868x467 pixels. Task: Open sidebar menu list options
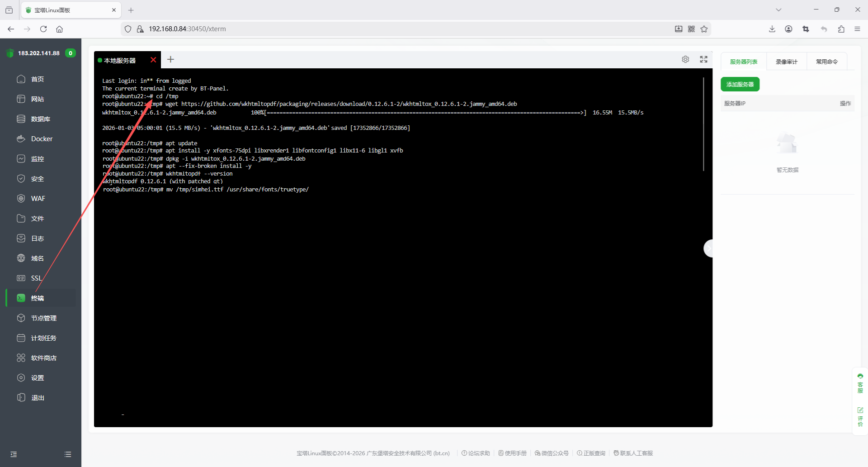click(68, 454)
